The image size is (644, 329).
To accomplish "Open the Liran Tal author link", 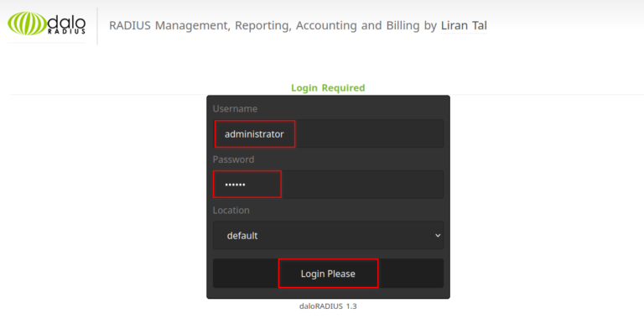I will pos(464,25).
